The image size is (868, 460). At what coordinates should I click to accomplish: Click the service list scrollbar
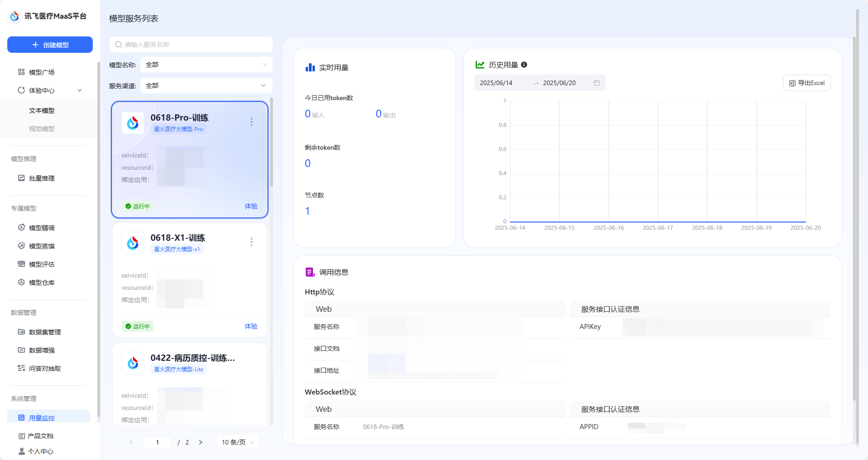tap(272, 142)
